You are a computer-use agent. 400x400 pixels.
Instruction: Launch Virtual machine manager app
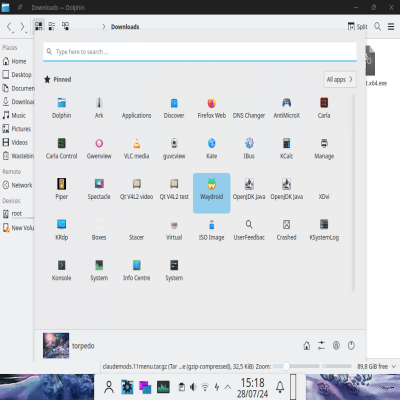174,230
